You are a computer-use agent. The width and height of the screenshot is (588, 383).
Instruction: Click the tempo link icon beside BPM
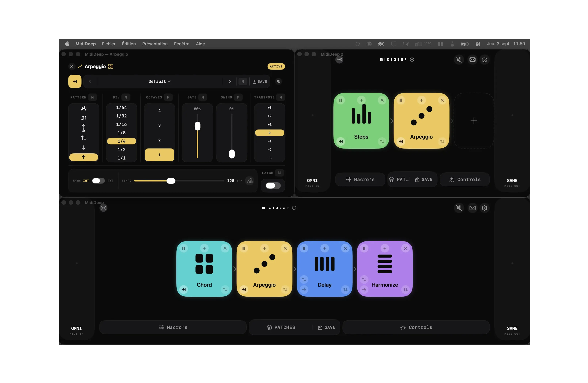point(250,181)
